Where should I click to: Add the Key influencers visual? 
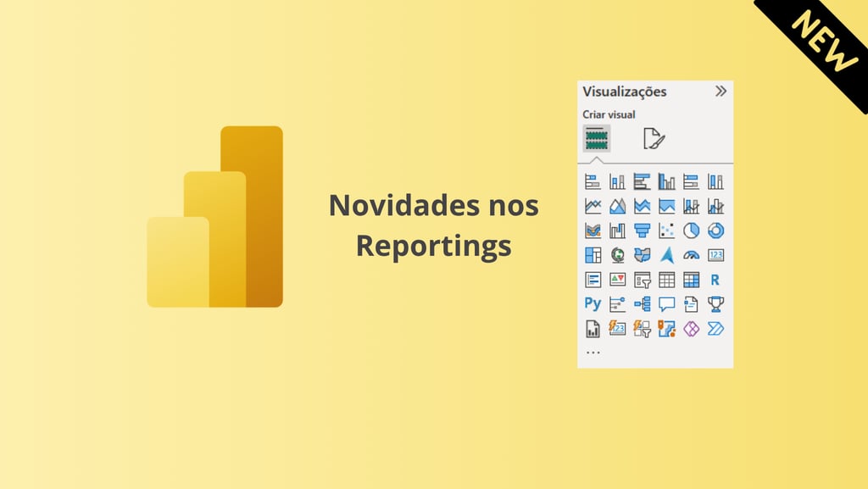click(x=617, y=304)
